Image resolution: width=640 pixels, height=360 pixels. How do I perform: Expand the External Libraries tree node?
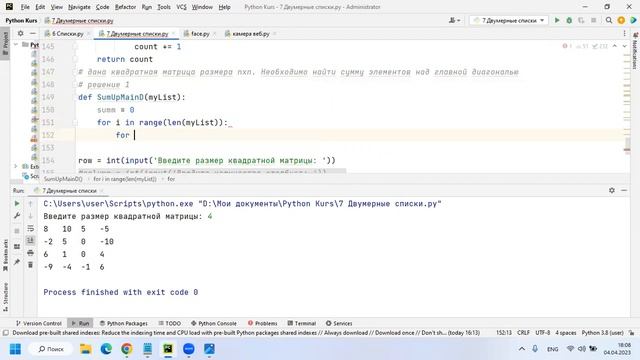[16, 166]
